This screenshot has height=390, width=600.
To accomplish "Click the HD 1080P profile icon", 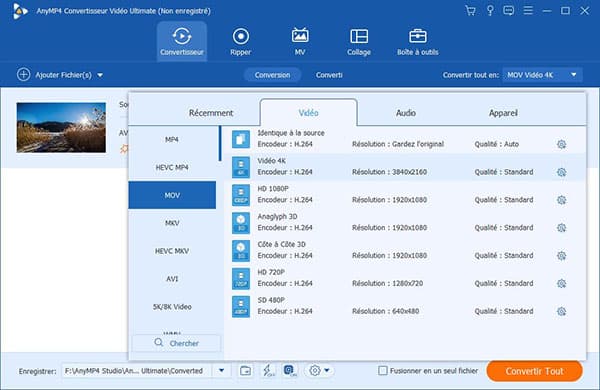I will (x=241, y=195).
